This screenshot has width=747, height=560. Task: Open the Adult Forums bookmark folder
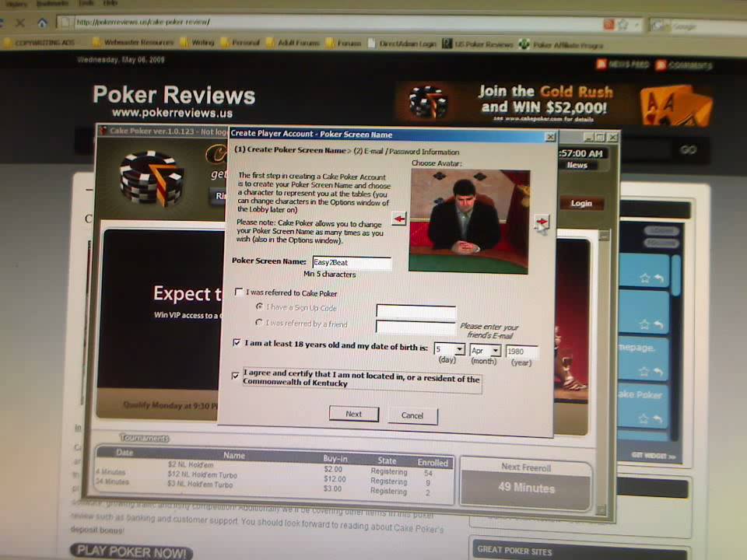293,43
